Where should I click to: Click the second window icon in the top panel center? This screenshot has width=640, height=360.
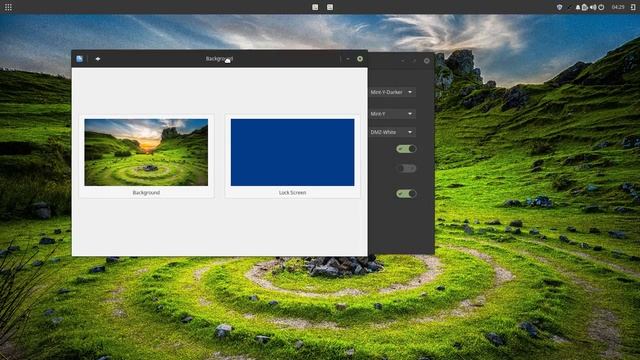tap(330, 7)
